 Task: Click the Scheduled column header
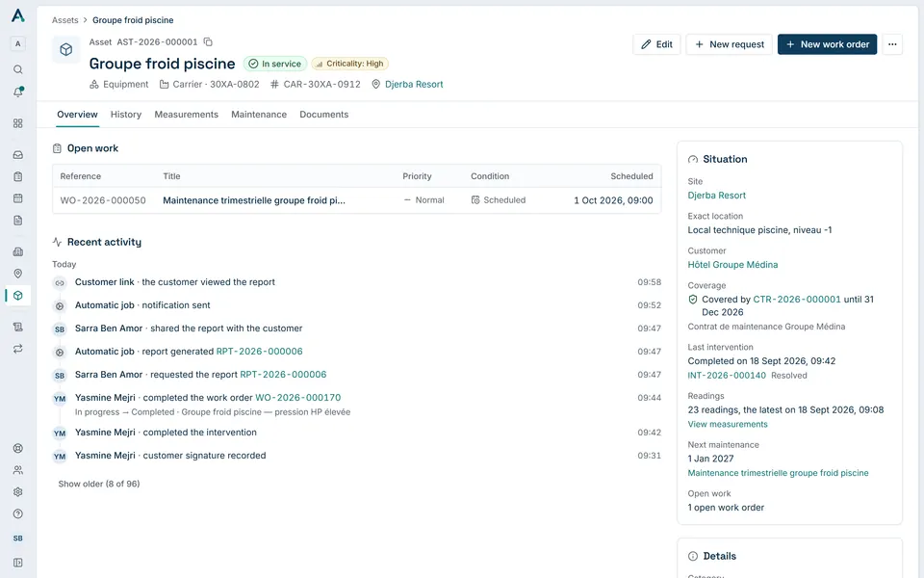click(x=631, y=176)
